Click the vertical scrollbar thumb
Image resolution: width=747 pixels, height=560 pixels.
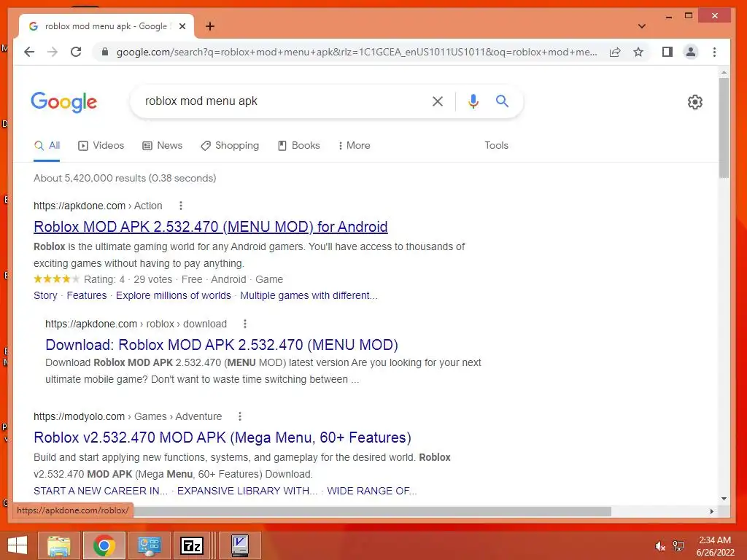(x=724, y=128)
